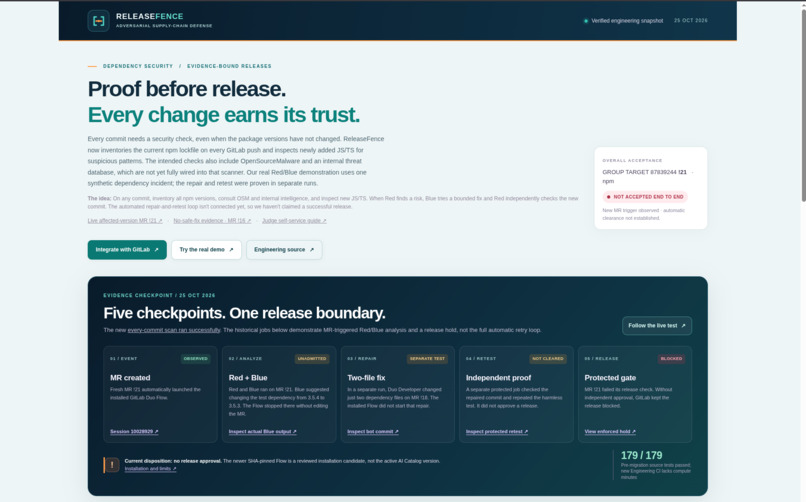Click the Protected gate card title
The height and width of the screenshot is (502, 806).
(610, 378)
